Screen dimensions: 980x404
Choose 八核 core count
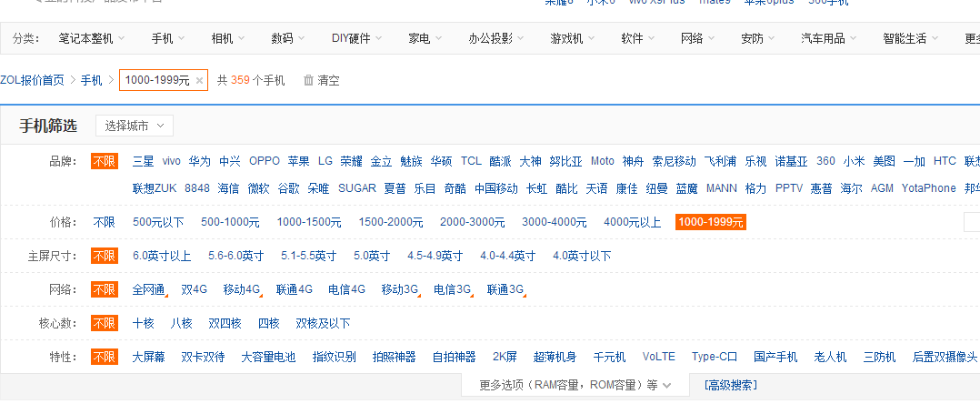[x=181, y=323]
